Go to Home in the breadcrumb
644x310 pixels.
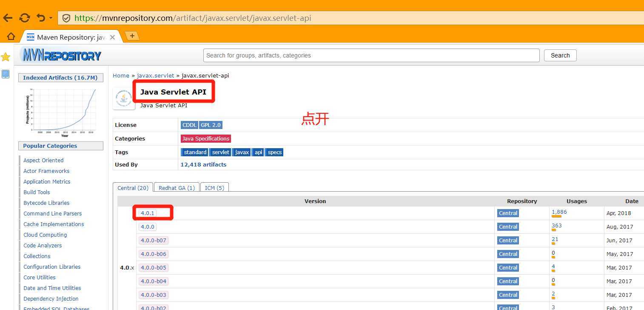pos(121,75)
